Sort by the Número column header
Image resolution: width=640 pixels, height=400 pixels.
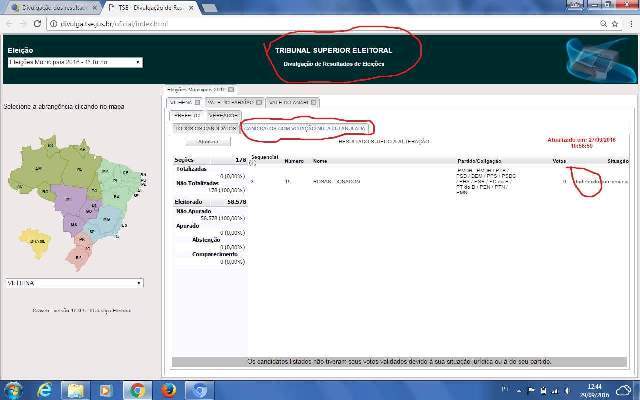(x=294, y=161)
